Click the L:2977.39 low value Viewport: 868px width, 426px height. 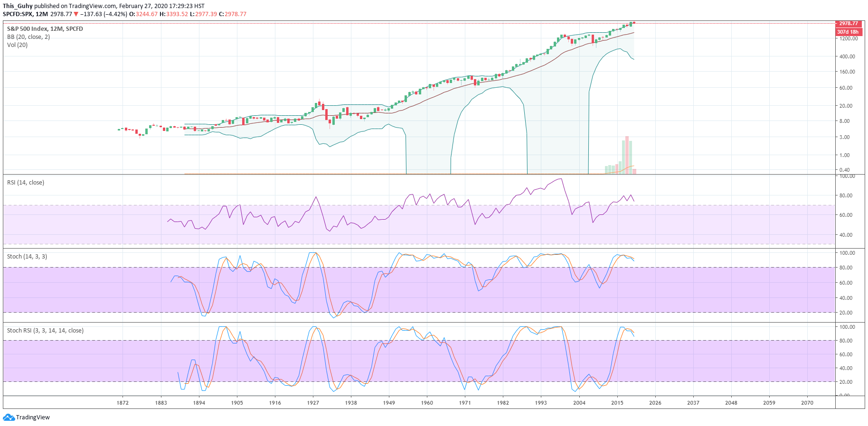tap(203, 14)
